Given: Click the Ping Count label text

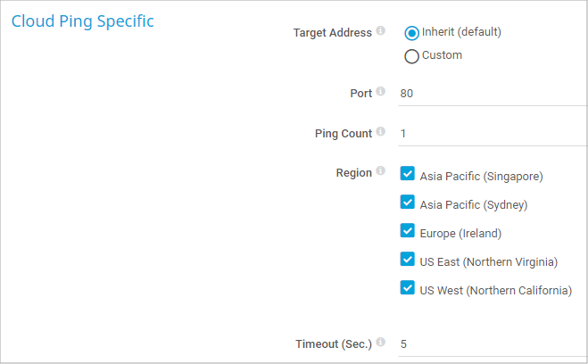Looking at the screenshot, I should tap(343, 133).
